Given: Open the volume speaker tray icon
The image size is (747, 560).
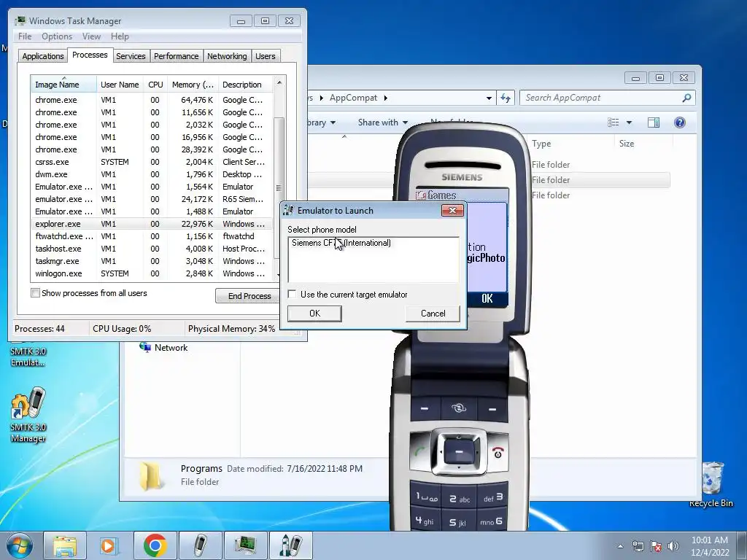Looking at the screenshot, I should (673, 546).
